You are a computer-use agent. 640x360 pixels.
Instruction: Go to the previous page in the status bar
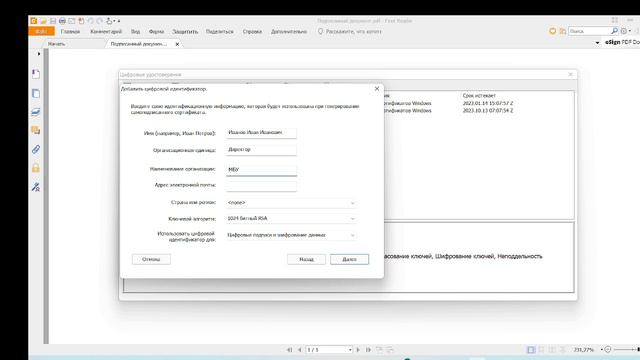[x=299, y=350]
